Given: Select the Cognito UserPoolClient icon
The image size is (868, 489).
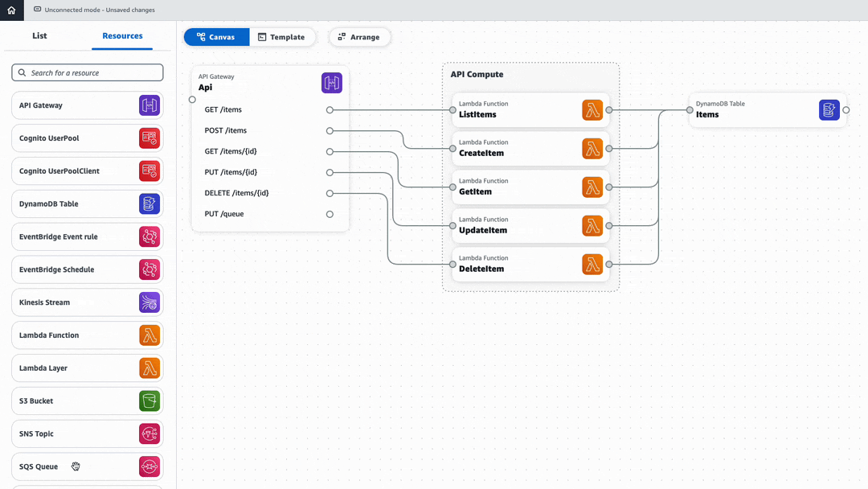Looking at the screenshot, I should coord(149,171).
